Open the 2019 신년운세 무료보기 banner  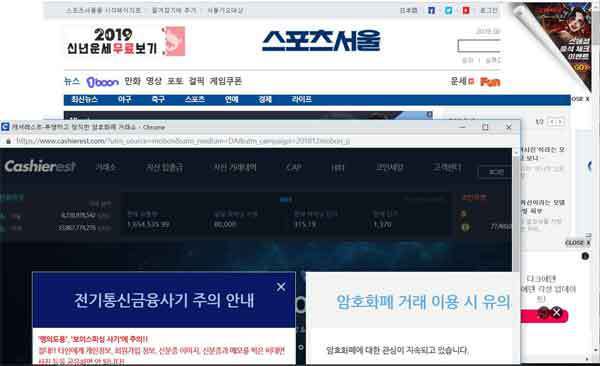(126, 41)
